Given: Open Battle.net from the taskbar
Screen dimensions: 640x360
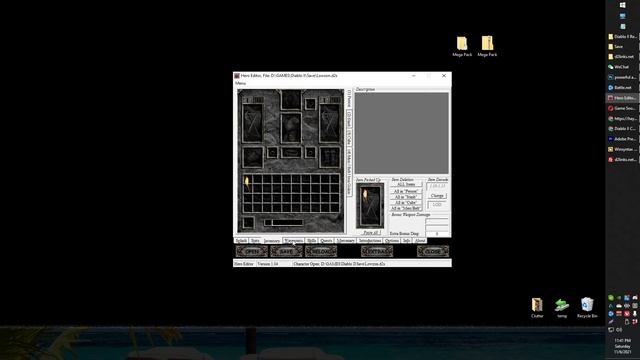Looking at the screenshot, I should 622,87.
